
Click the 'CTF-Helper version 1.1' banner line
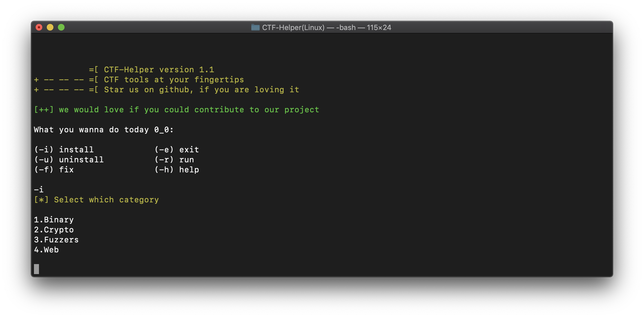[159, 69]
